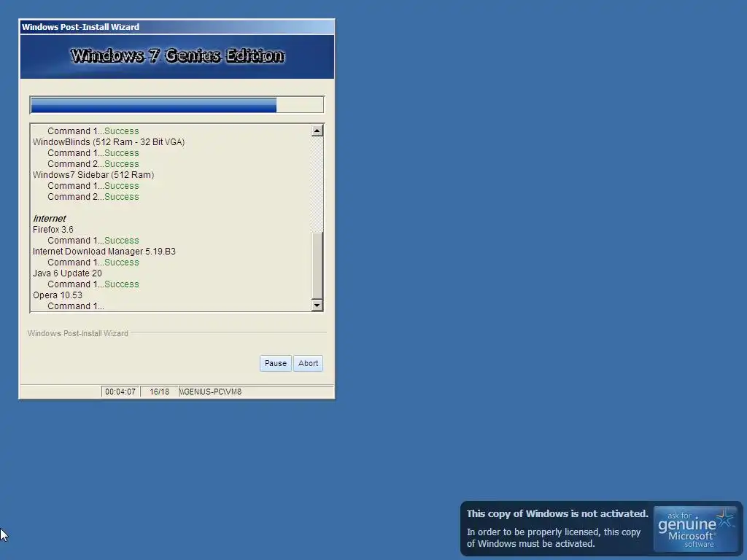Click scroll down arrow in install log
This screenshot has height=560, width=747.
[317, 306]
